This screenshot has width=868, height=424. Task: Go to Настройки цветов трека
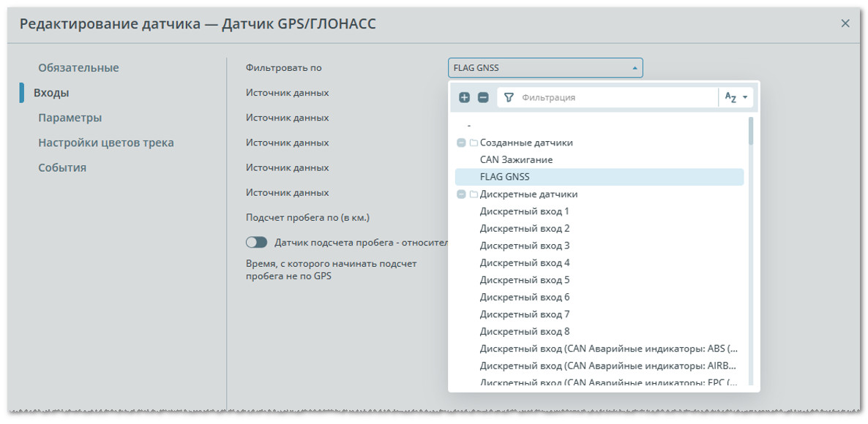point(106,143)
